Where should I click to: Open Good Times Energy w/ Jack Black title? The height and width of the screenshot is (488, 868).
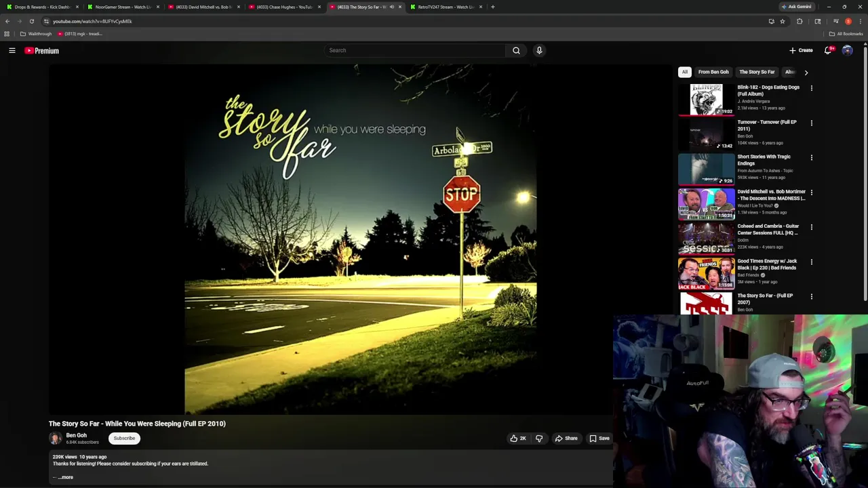click(767, 264)
